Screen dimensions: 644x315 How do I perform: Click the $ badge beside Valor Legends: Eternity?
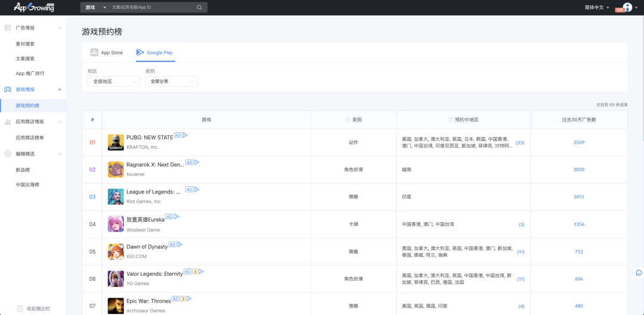click(x=196, y=272)
